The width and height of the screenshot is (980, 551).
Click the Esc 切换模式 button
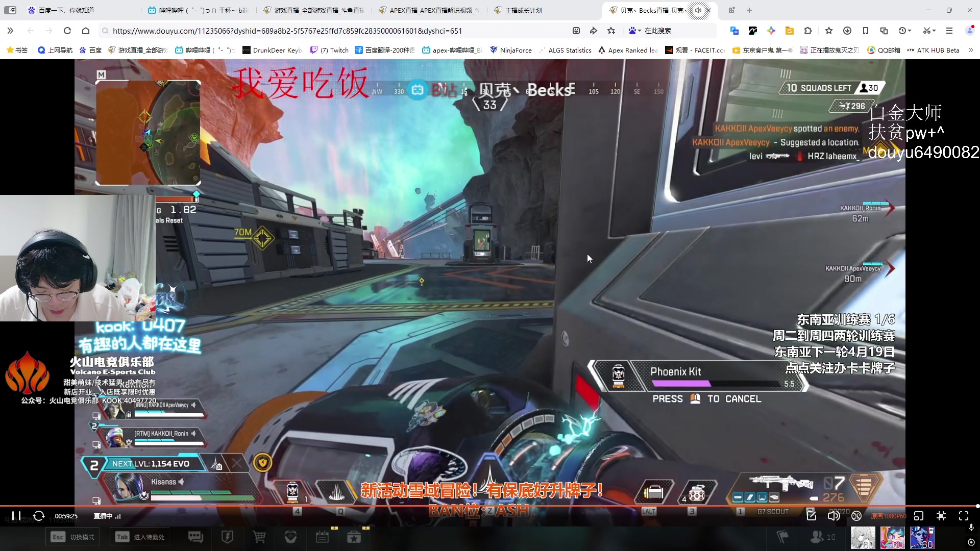coord(73,537)
